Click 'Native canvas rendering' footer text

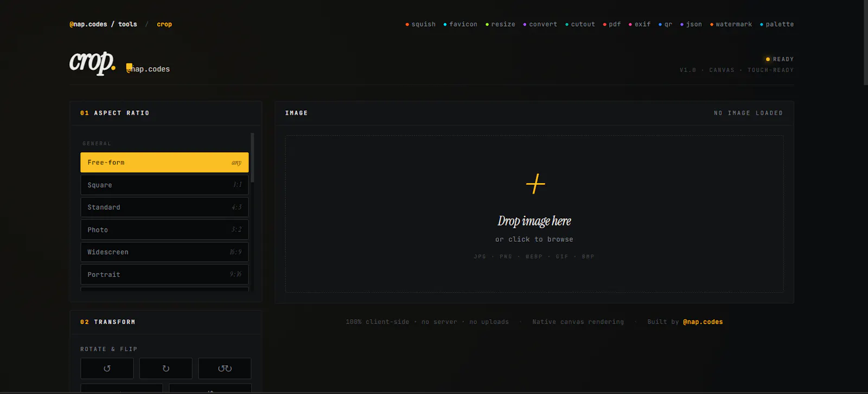[x=578, y=322]
